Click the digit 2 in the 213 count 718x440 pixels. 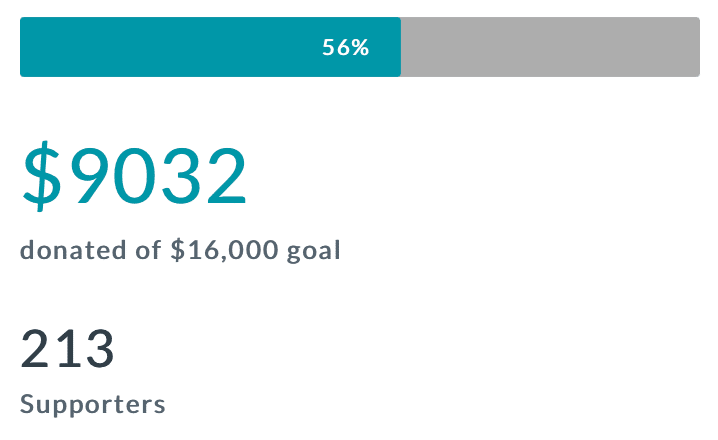[38, 349]
